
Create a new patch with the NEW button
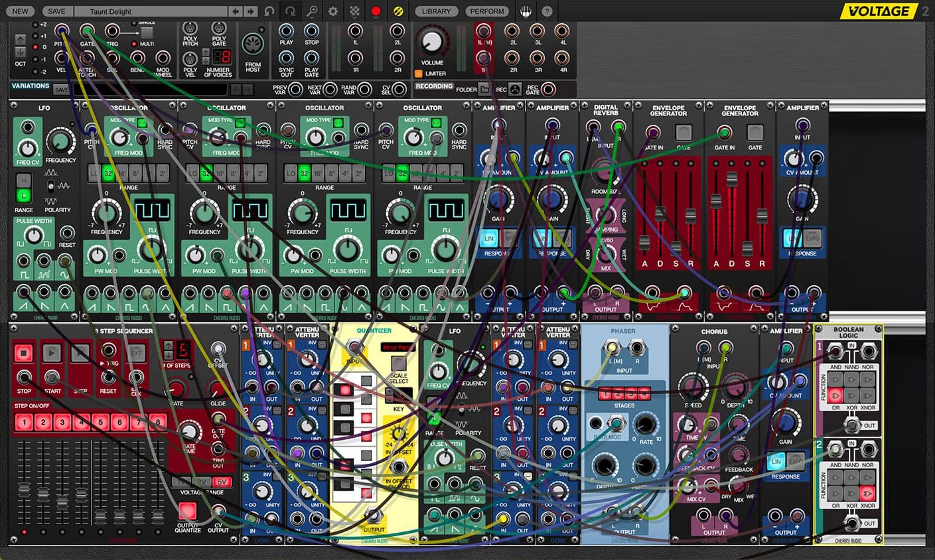pyautogui.click(x=19, y=11)
